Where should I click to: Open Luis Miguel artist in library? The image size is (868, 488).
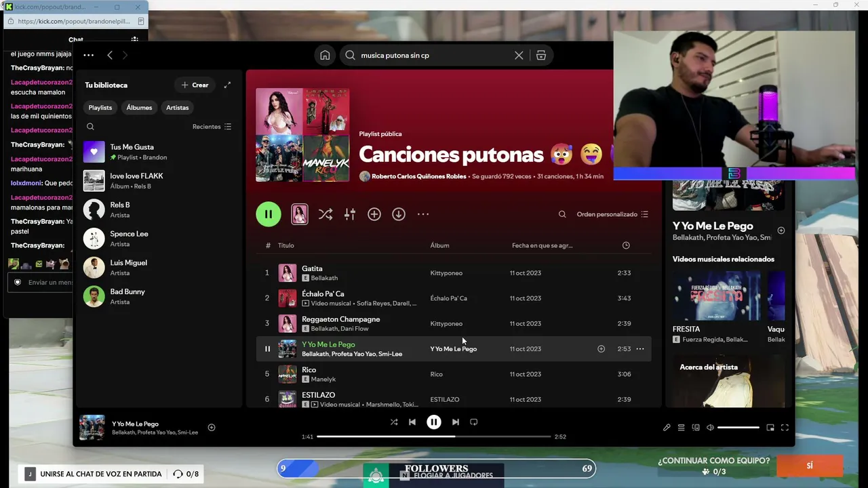(159, 268)
